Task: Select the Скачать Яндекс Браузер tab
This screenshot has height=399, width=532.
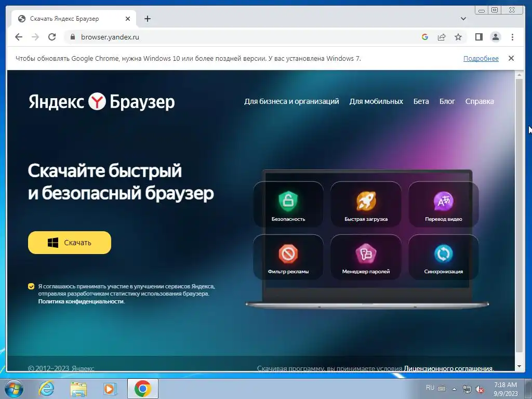Action: 74,19
